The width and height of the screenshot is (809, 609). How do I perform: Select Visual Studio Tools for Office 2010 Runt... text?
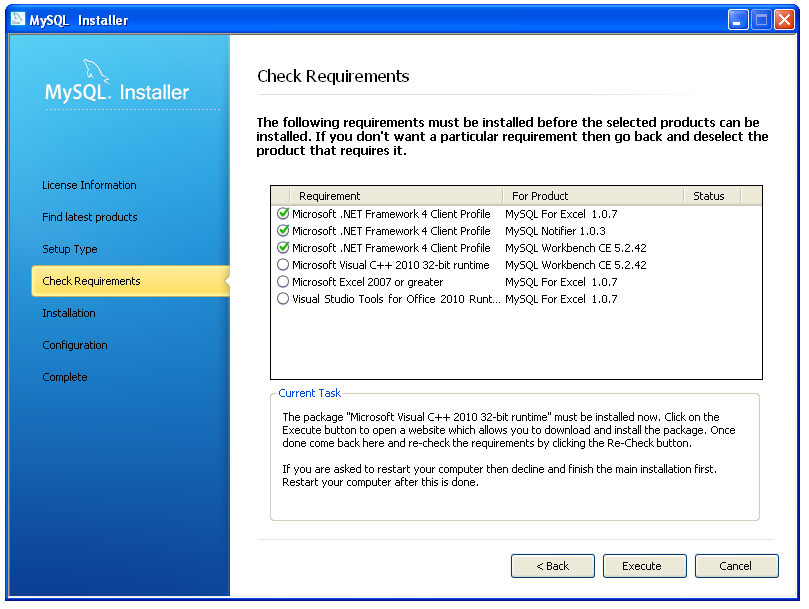396,299
